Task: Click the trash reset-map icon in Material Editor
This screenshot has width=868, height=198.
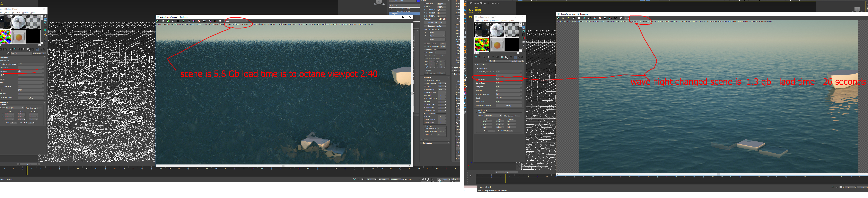Action: coord(488,57)
